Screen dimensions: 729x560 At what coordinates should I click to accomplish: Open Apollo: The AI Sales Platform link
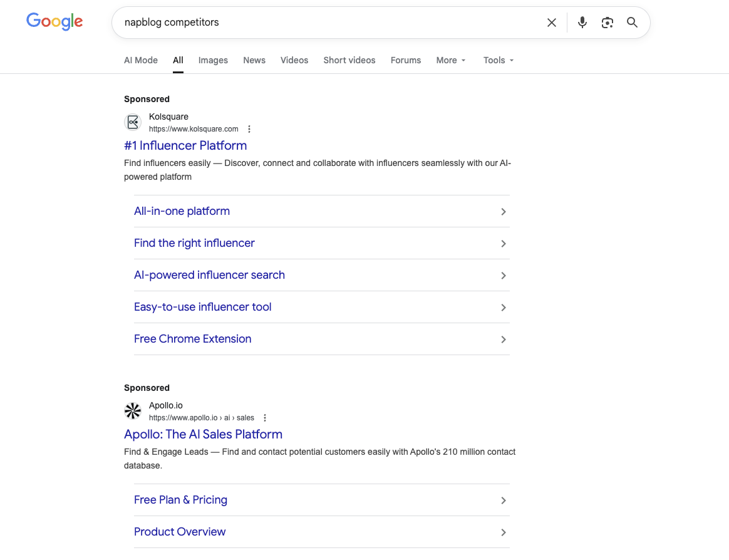click(x=203, y=434)
